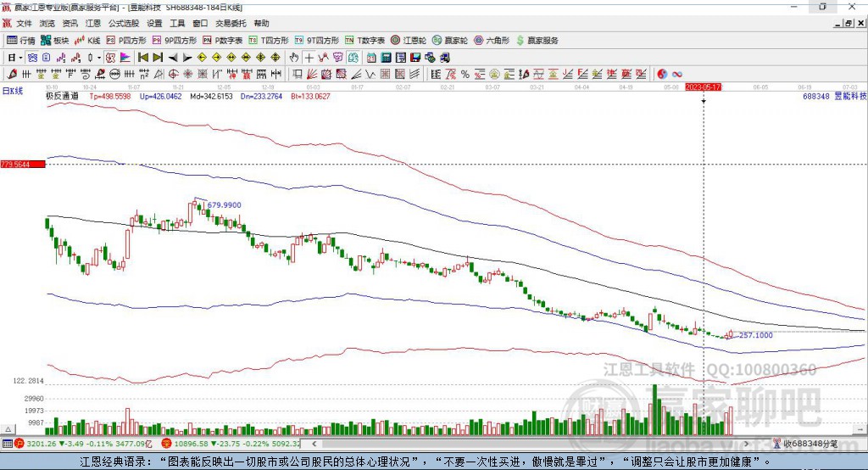The image size is (868, 470).
Task: Open the 六角形 hexagon tool
Action: click(492, 41)
